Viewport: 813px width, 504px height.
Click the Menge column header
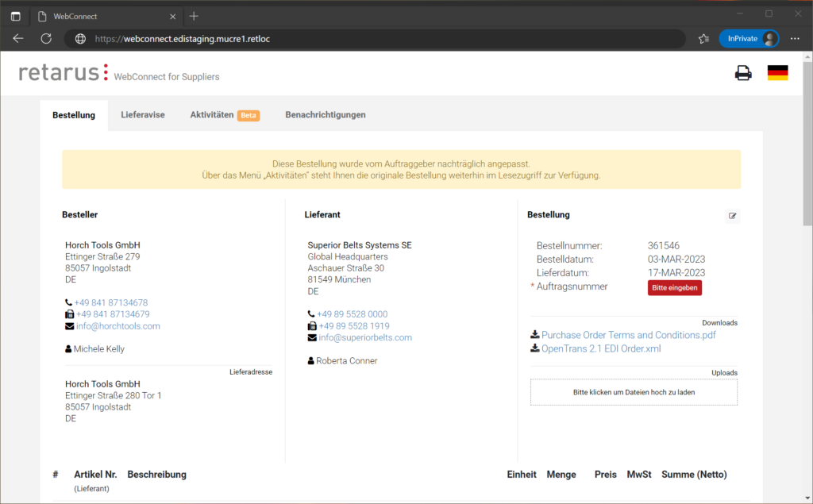pyautogui.click(x=561, y=475)
